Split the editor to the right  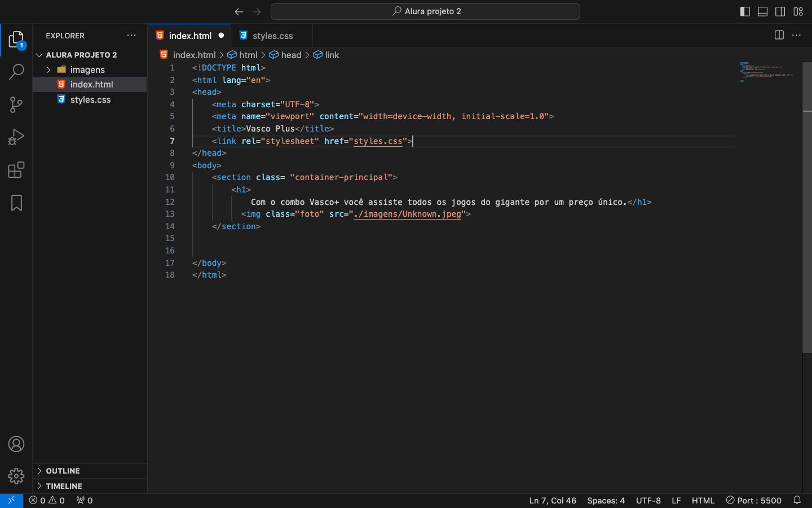779,35
